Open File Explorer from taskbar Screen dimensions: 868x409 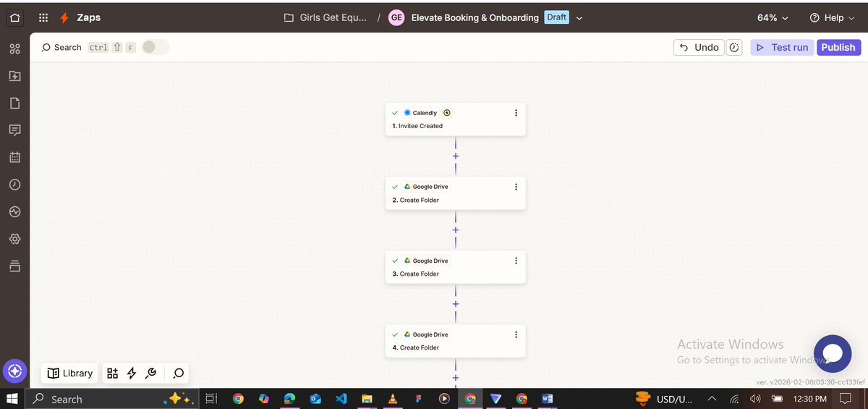367,399
